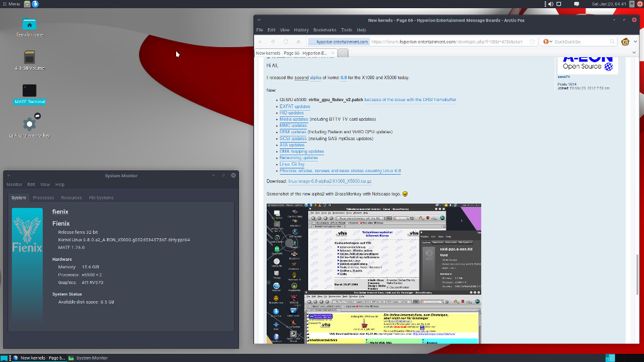Close the New kernels browser tab
Image resolution: width=644 pixels, height=362 pixels.
[333, 53]
